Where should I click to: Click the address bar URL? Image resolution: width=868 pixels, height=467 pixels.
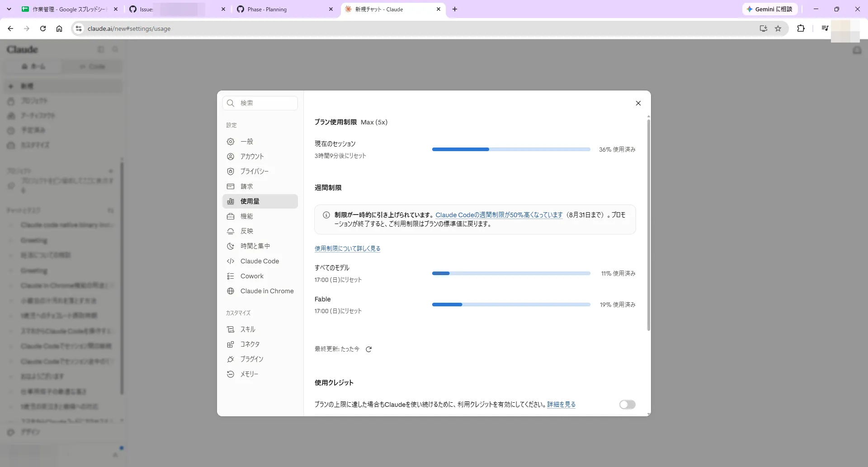coord(129,29)
